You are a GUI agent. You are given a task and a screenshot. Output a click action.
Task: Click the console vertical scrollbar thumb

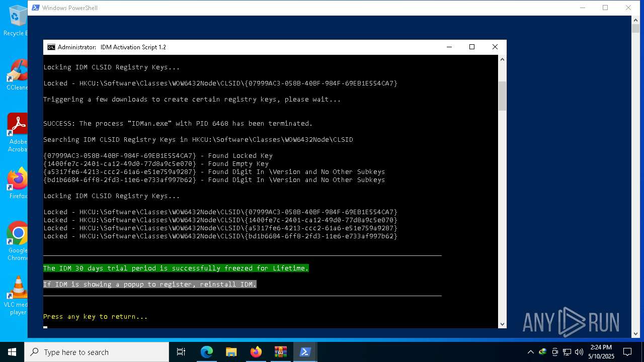(x=502, y=96)
